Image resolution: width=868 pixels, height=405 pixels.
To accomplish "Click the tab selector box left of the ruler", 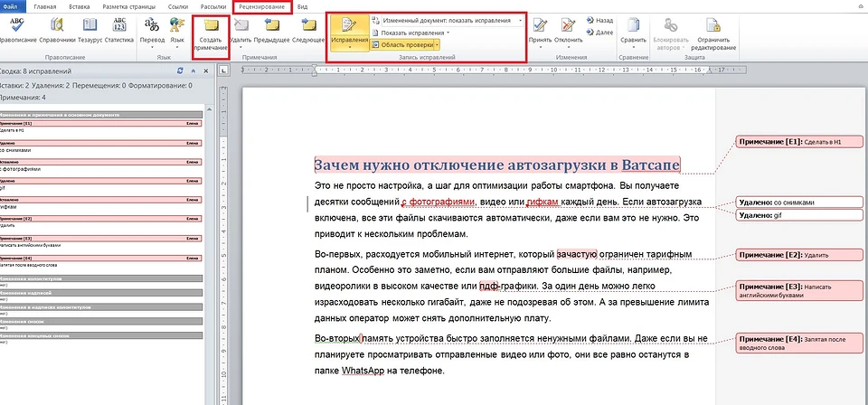I will (224, 71).
